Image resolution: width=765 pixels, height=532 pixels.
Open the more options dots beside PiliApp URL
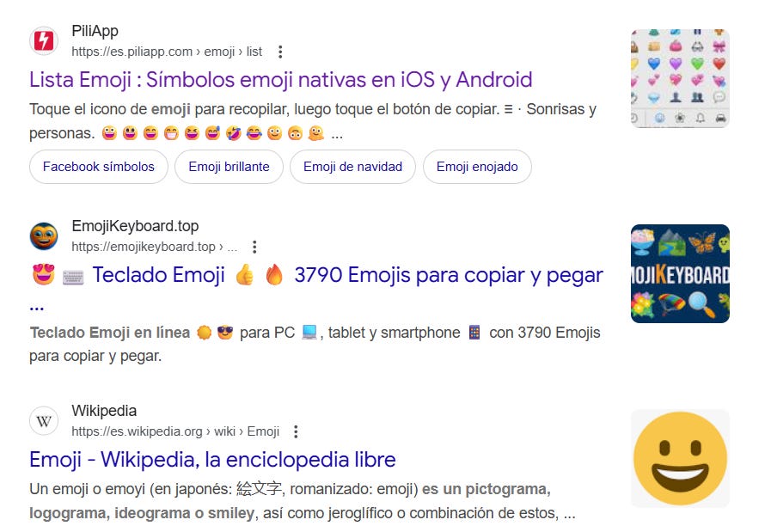coord(280,52)
